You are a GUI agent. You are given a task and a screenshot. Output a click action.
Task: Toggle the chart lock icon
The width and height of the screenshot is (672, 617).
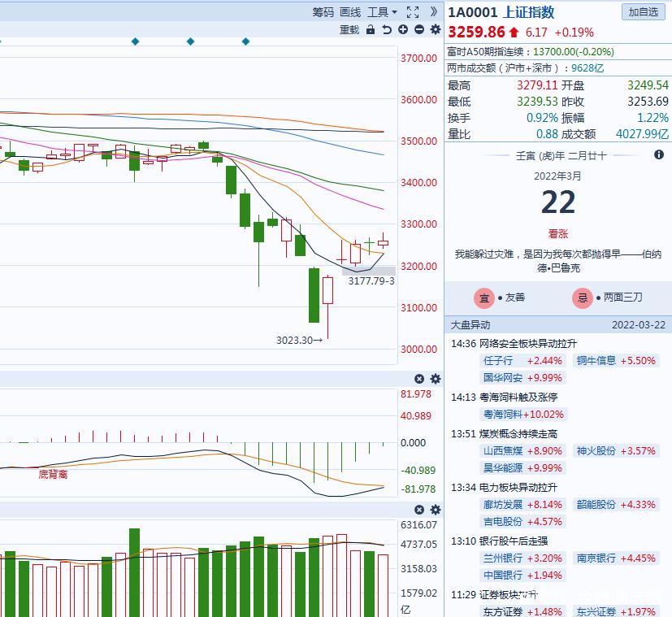click(370, 29)
